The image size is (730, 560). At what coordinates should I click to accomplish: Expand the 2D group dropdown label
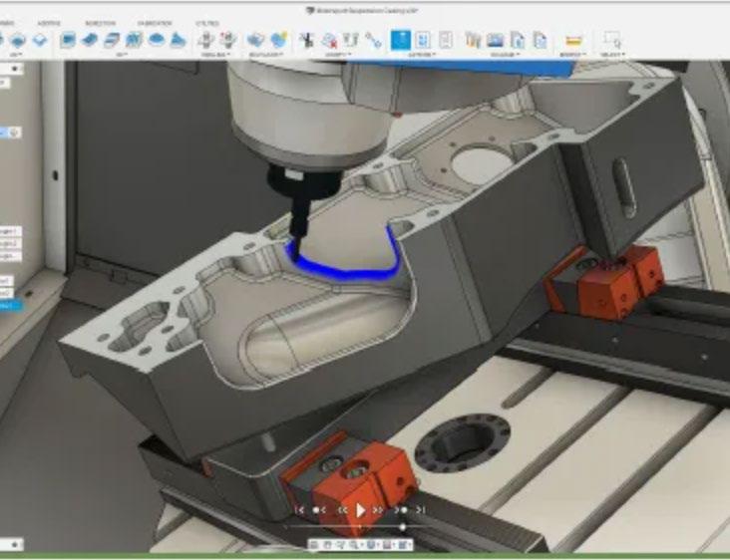[x=17, y=55]
